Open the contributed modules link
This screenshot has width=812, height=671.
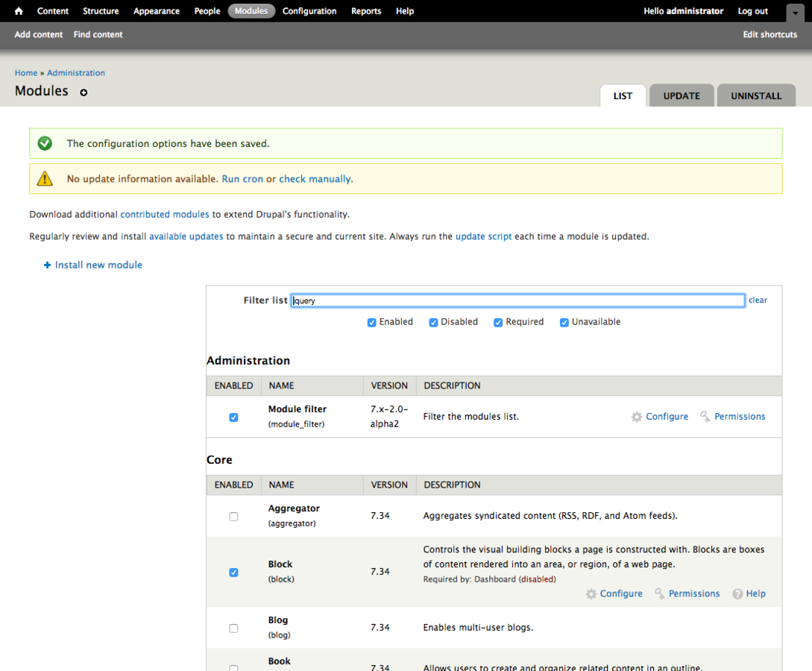pos(165,215)
